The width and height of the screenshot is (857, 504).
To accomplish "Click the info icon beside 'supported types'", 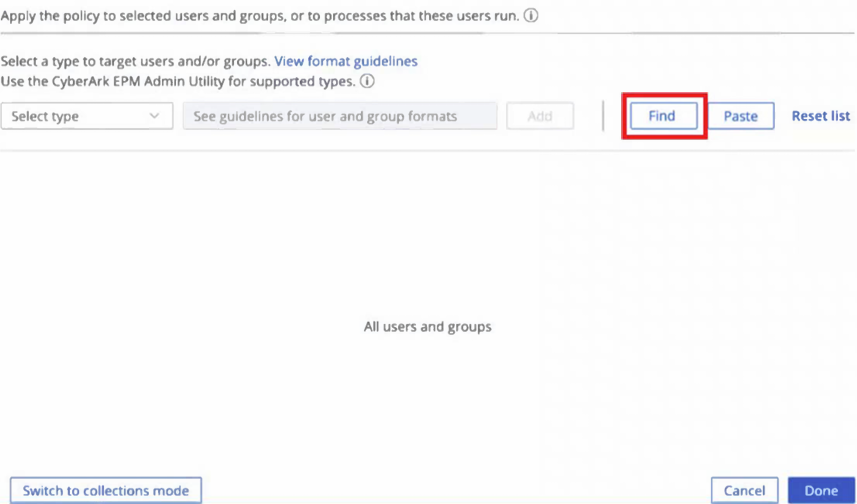I will (367, 81).
